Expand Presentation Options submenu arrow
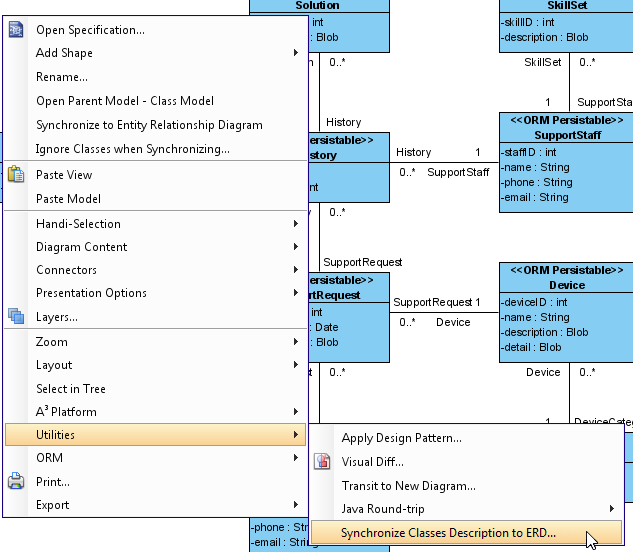The image size is (633, 552). (296, 292)
